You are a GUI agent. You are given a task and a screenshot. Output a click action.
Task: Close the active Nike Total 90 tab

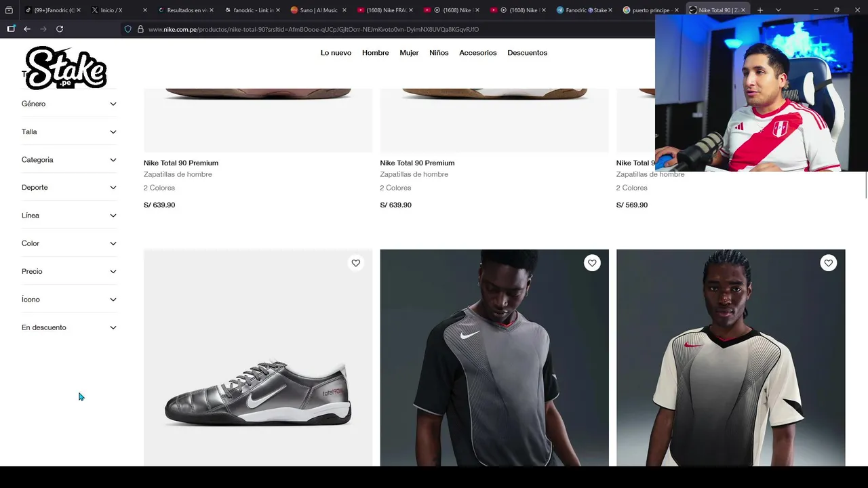pos(743,10)
